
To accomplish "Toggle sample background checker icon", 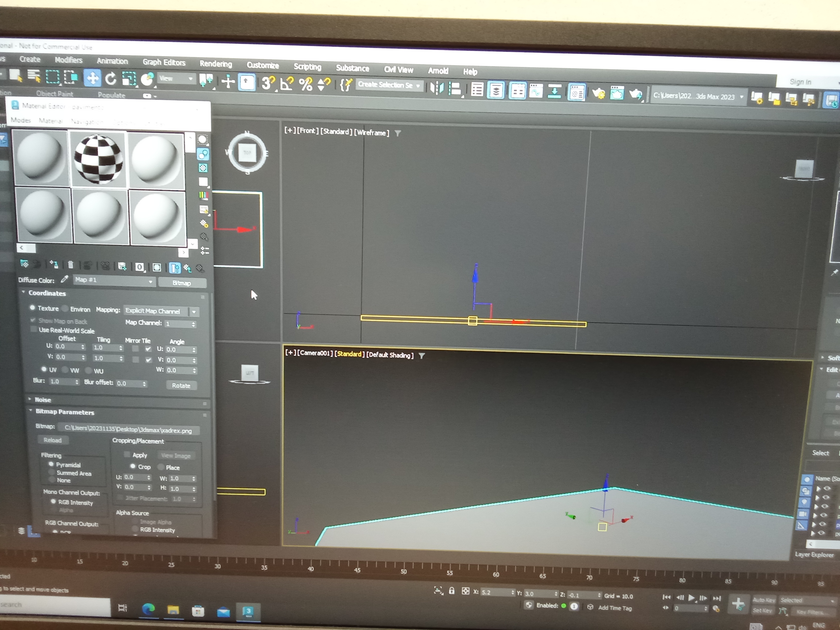I will 203,168.
